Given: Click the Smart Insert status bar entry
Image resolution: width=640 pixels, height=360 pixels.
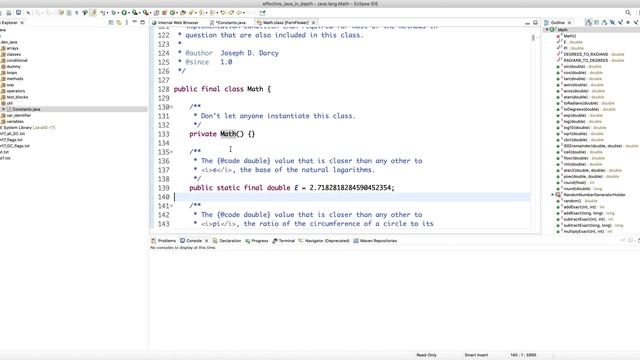Looking at the screenshot, I should click(476, 355).
